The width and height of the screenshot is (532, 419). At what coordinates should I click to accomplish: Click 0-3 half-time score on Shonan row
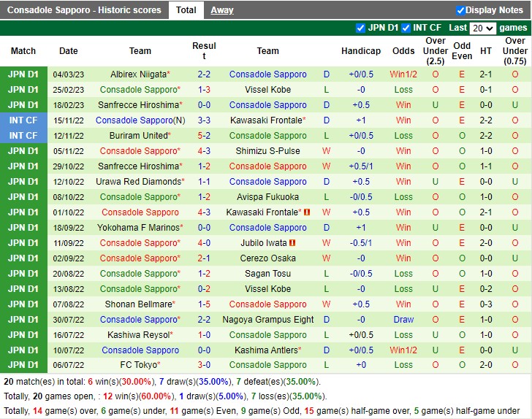(486, 304)
